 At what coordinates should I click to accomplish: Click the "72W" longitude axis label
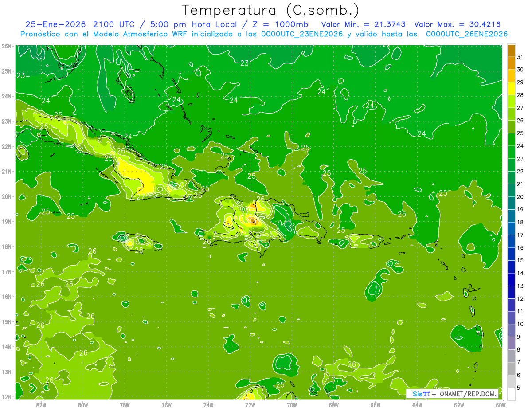point(250,404)
